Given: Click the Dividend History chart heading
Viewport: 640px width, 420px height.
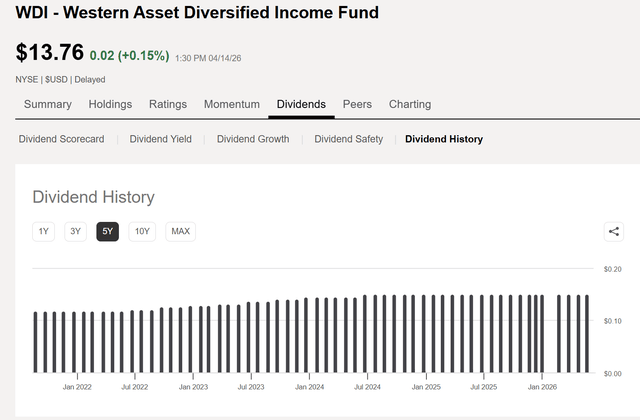Looking at the screenshot, I should pyautogui.click(x=93, y=197).
